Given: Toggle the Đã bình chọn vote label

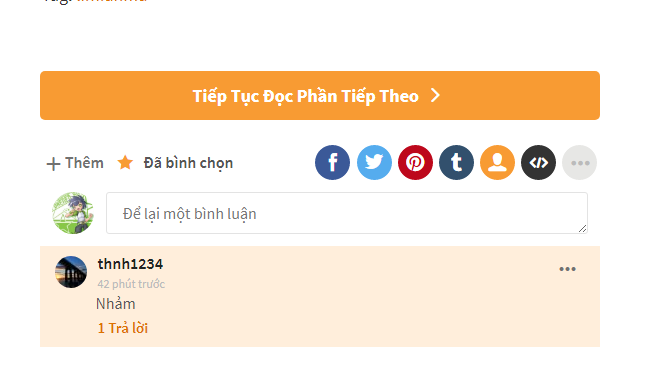Looking at the screenshot, I should tap(188, 163).
